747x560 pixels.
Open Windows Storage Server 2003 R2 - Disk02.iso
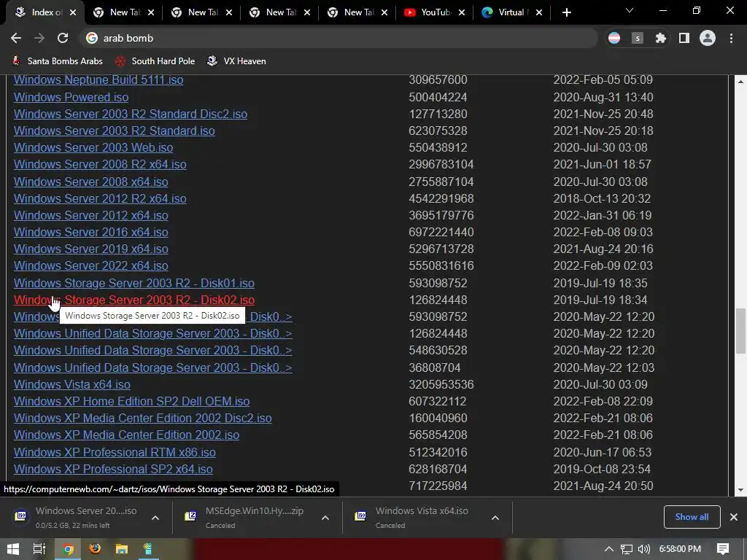pyautogui.click(x=134, y=300)
